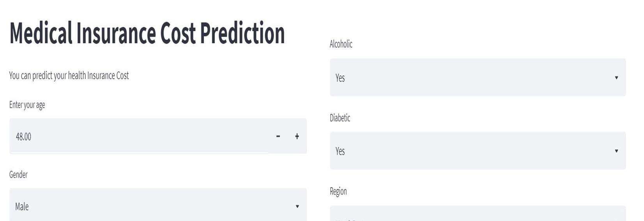Click the Gender dropdown arrow icon
644x221 pixels.
tap(297, 206)
